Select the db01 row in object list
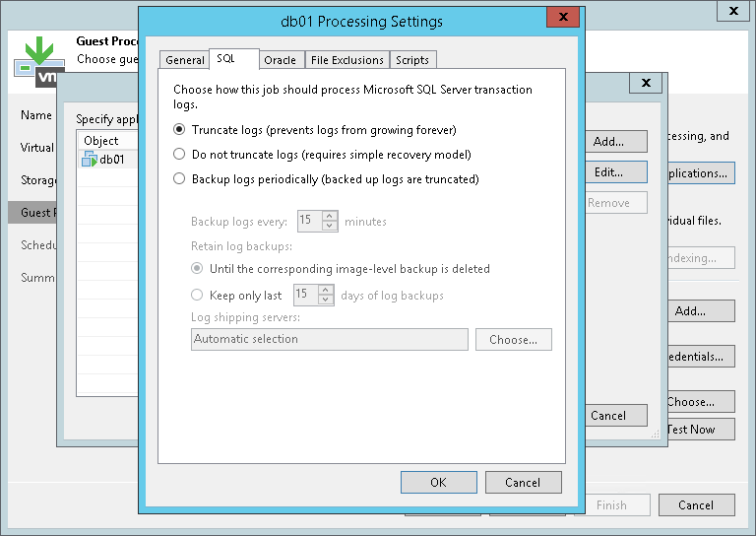 click(x=107, y=160)
